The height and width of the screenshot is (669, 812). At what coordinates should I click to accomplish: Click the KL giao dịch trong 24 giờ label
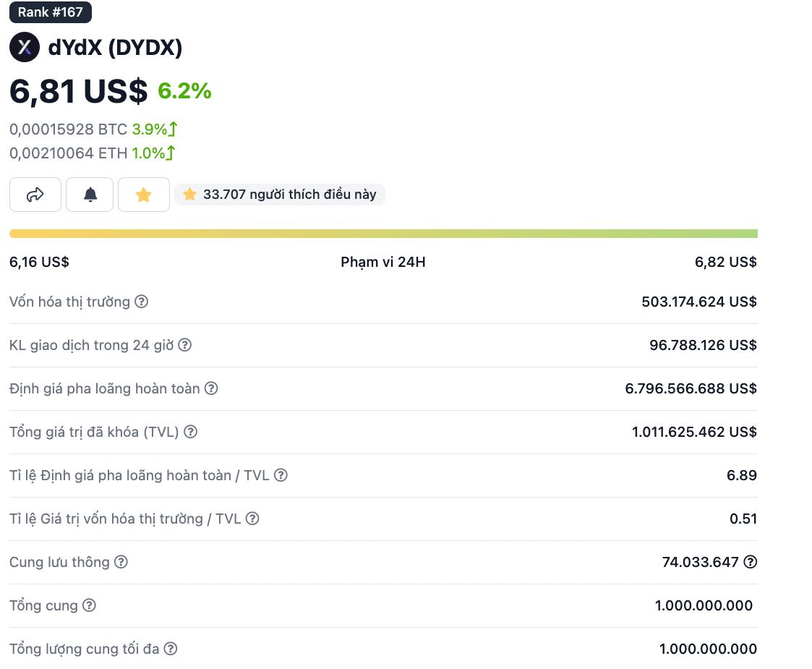point(92,346)
